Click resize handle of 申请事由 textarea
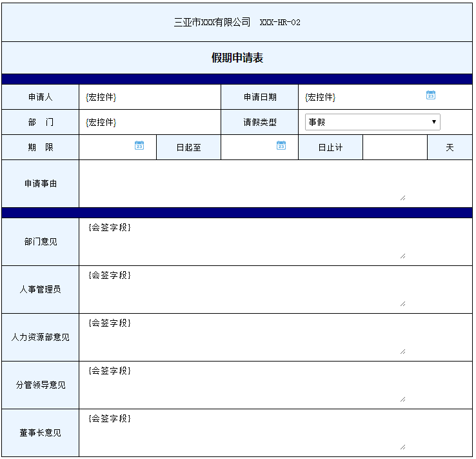Image resolution: width=476 pixels, height=459 pixels. click(x=402, y=198)
